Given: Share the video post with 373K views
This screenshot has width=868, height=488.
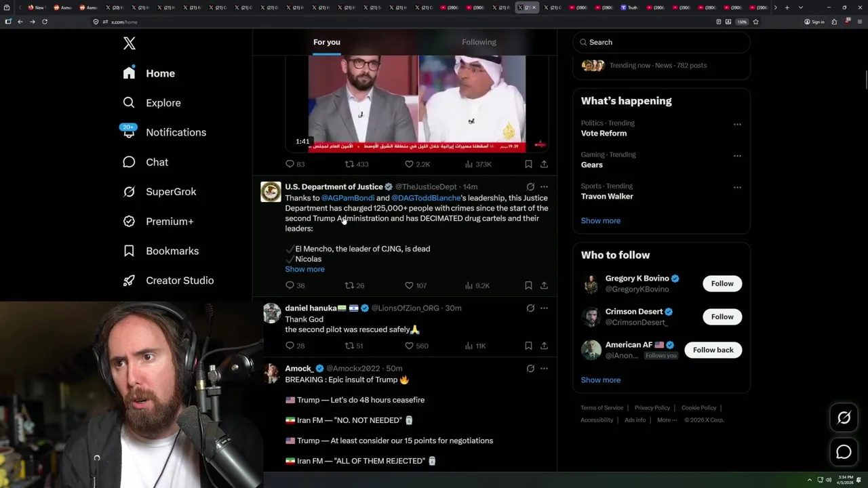Looking at the screenshot, I should click(x=544, y=164).
